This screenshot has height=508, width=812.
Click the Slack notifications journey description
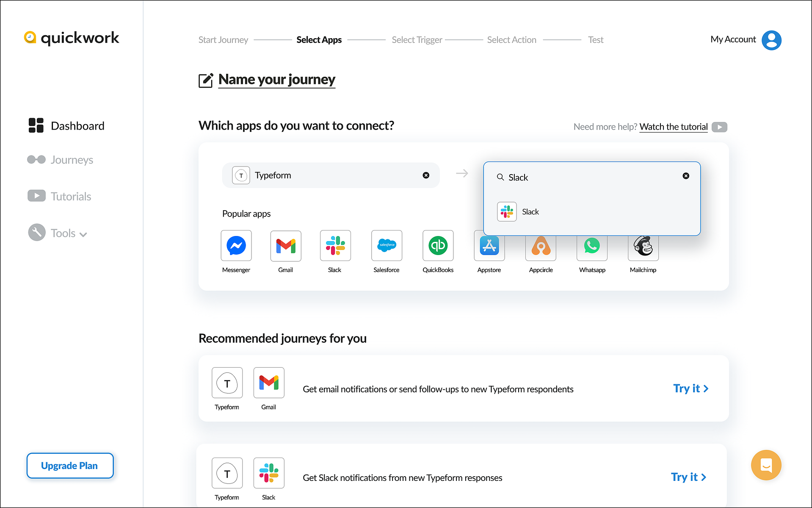coord(403,478)
